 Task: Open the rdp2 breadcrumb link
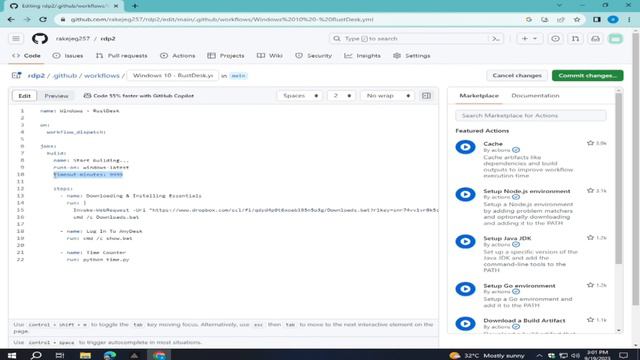point(36,76)
